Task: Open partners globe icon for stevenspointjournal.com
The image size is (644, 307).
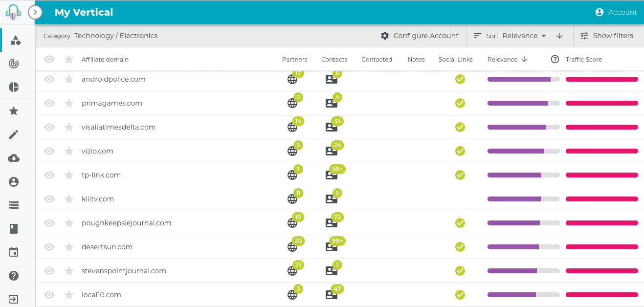Action: [292, 271]
